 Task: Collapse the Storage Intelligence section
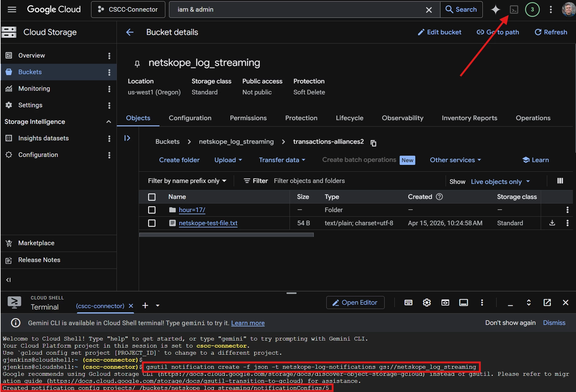[x=109, y=122]
